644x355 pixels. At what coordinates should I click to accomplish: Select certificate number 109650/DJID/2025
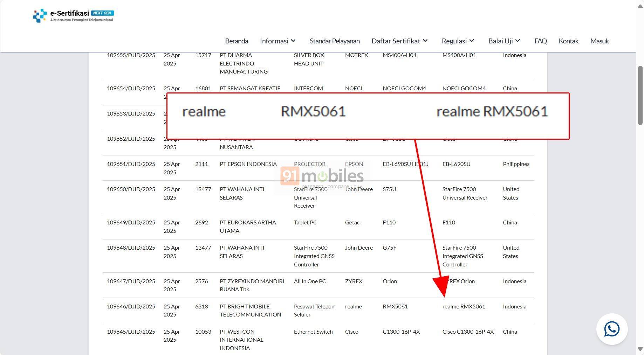click(131, 189)
